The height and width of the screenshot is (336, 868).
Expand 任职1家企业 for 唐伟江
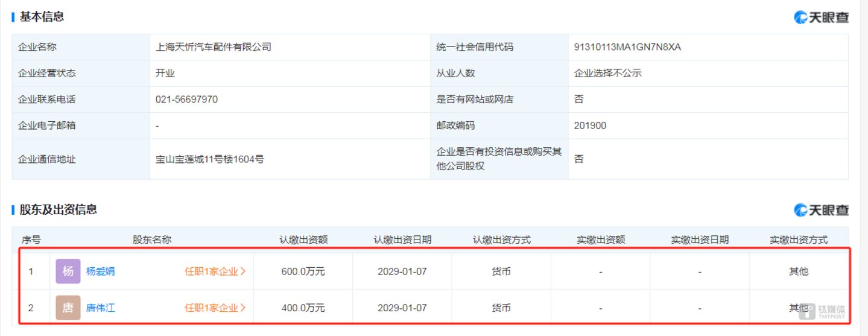click(215, 308)
